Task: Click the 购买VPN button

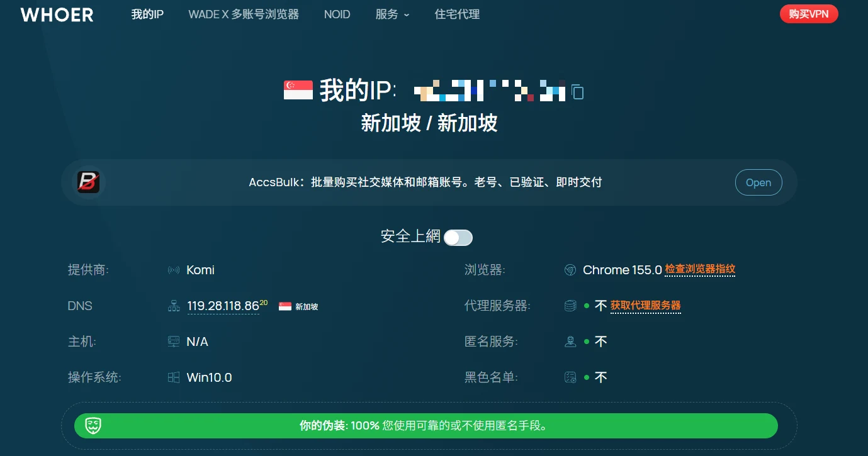Action: pos(809,14)
